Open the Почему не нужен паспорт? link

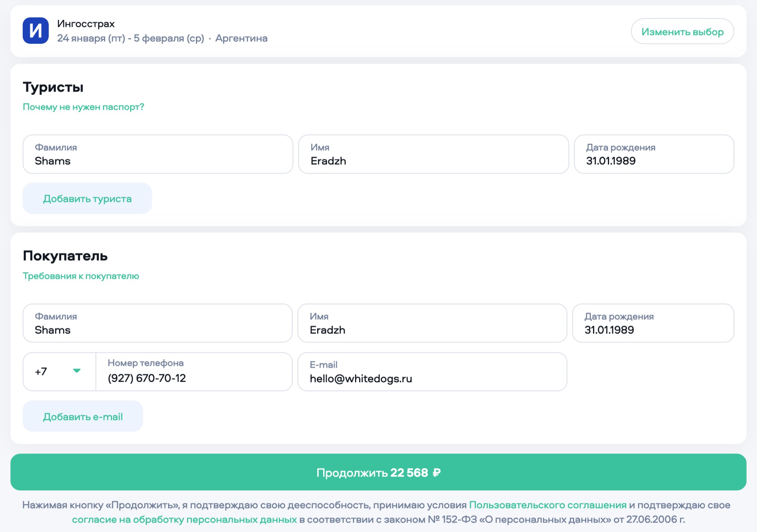click(83, 107)
